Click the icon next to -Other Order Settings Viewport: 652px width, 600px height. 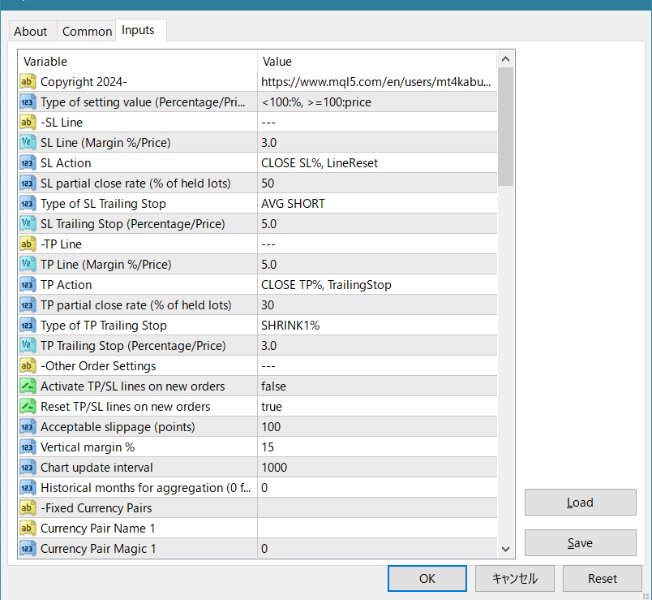[x=27, y=366]
